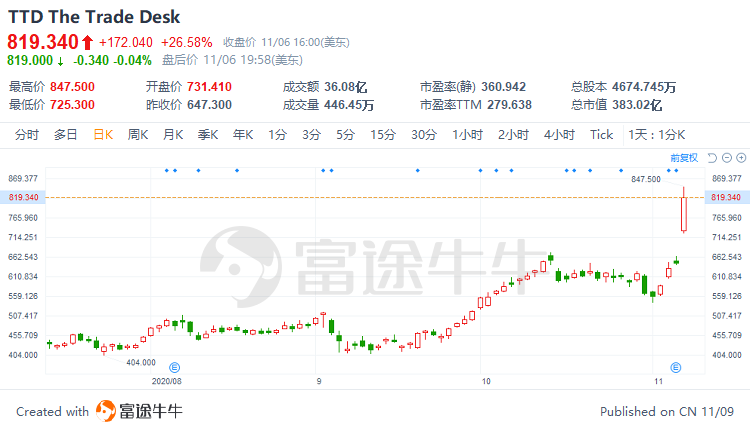The height and width of the screenshot is (432, 750).
Task: Click the 成交量 446.45万 value
Action: (x=349, y=105)
